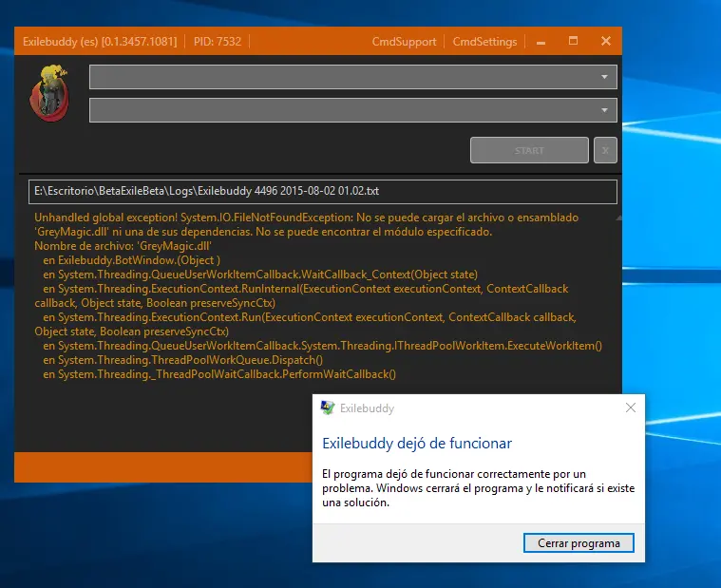Image resolution: width=721 pixels, height=588 pixels.
Task: Close the Exilebuddy main window
Action: click(606, 41)
